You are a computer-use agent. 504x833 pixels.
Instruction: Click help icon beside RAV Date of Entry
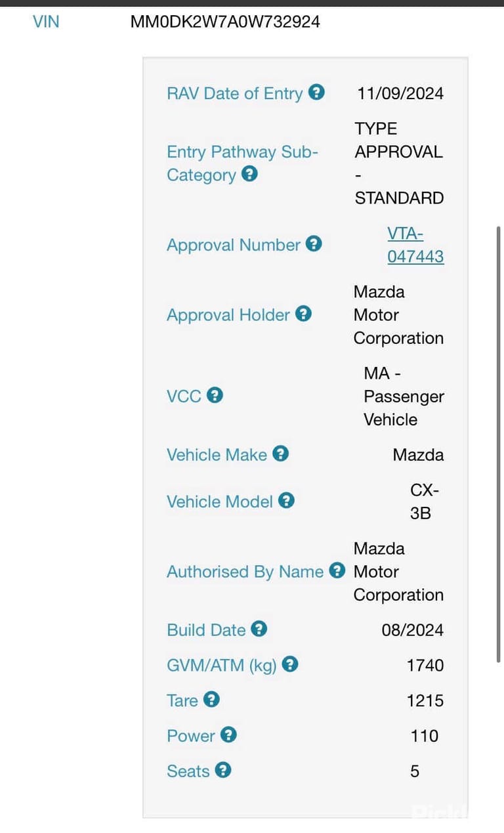coord(316,93)
